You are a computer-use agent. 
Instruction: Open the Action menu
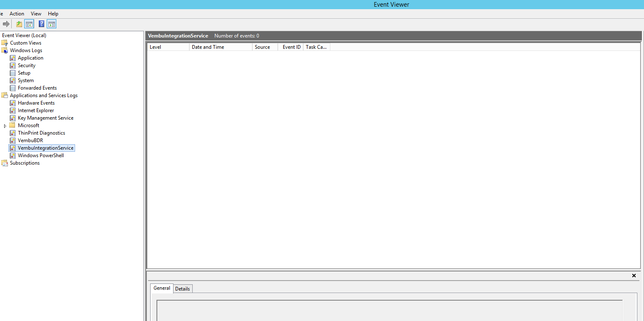point(17,14)
